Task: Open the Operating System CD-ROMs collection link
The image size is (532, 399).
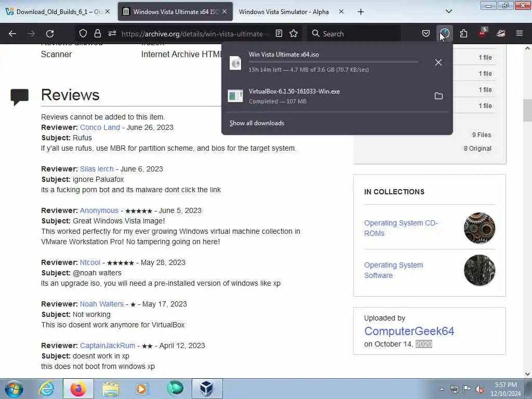Action: pyautogui.click(x=401, y=229)
